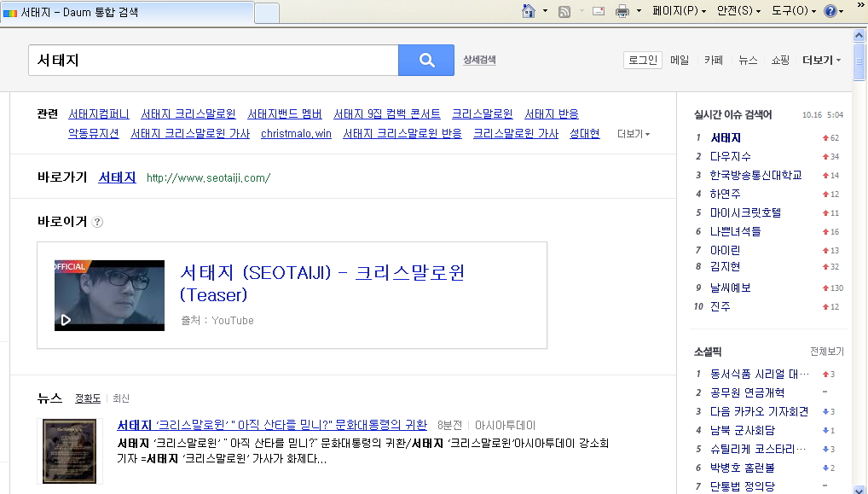The image size is (868, 494).
Task: Open the Help question-mark toolbar icon
Action: (830, 11)
